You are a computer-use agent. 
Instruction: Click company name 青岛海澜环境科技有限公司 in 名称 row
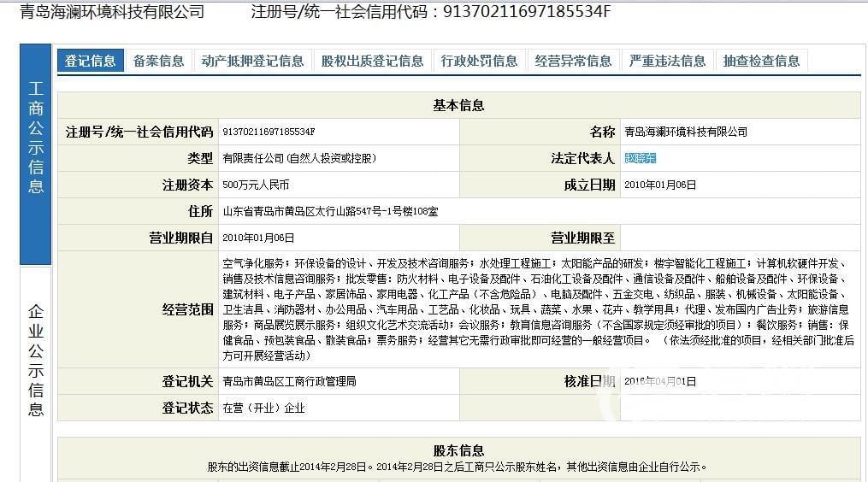[686, 132]
